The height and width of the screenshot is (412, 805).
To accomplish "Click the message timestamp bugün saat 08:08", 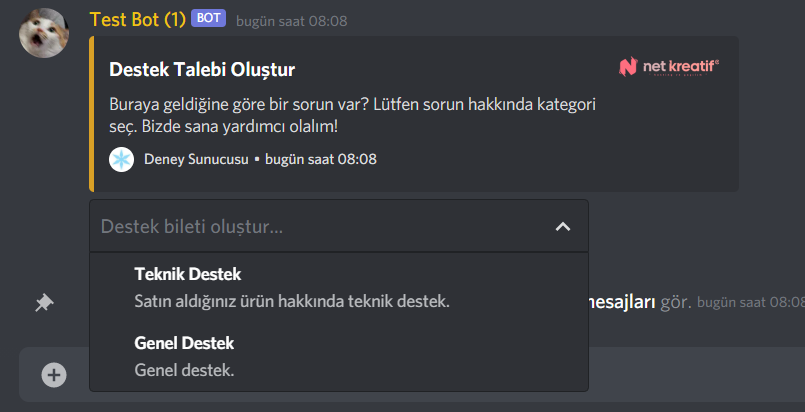I will 291,21.
